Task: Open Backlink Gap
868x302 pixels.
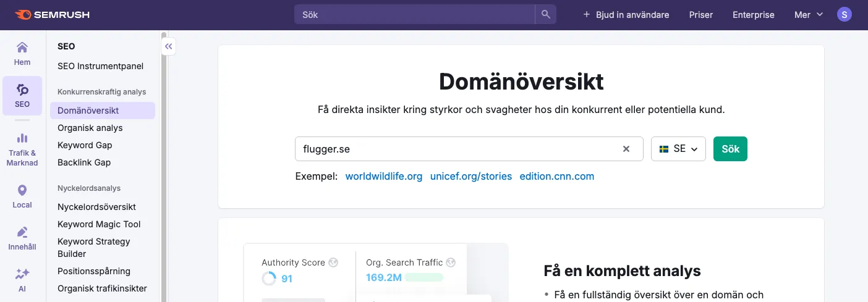Action: [x=84, y=162]
